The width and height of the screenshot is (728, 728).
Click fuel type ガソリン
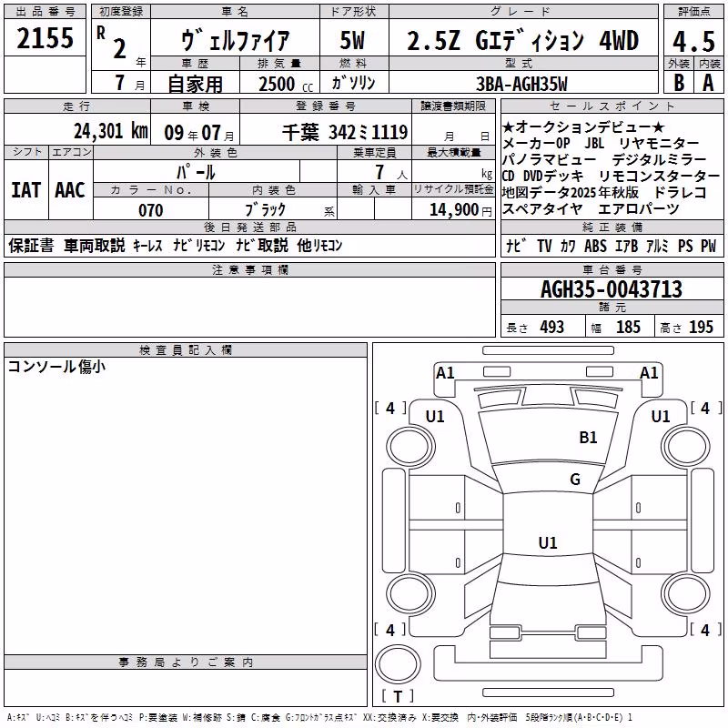tap(353, 83)
